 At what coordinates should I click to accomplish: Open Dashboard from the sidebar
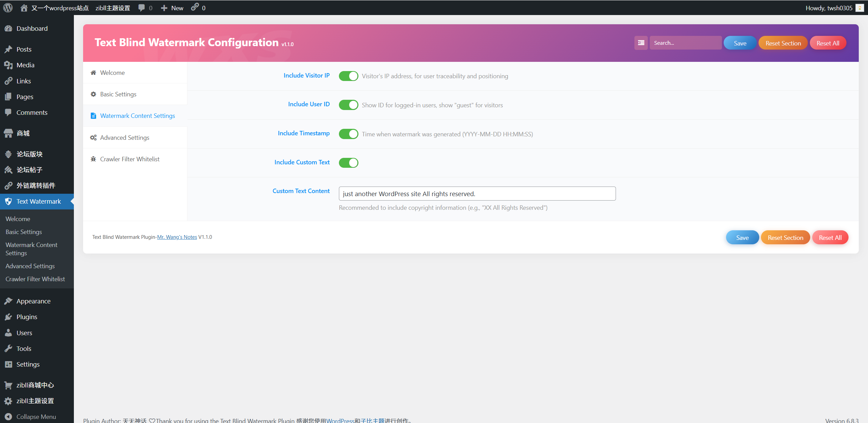coord(32,28)
